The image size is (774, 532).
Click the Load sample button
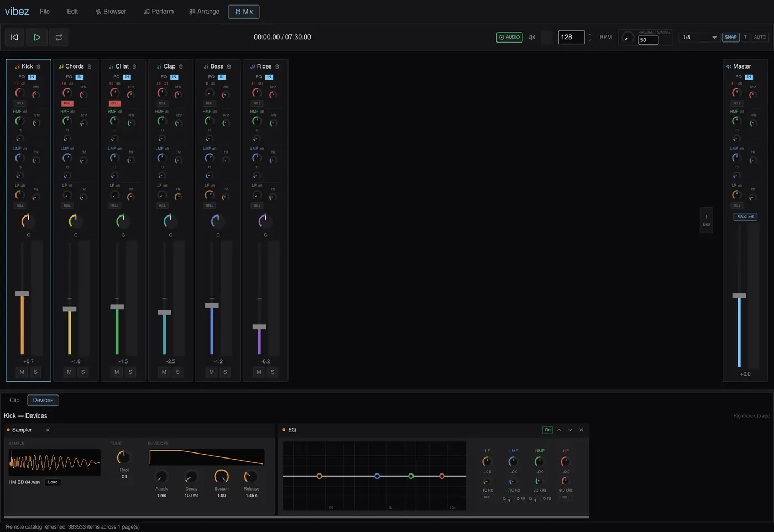(x=53, y=482)
